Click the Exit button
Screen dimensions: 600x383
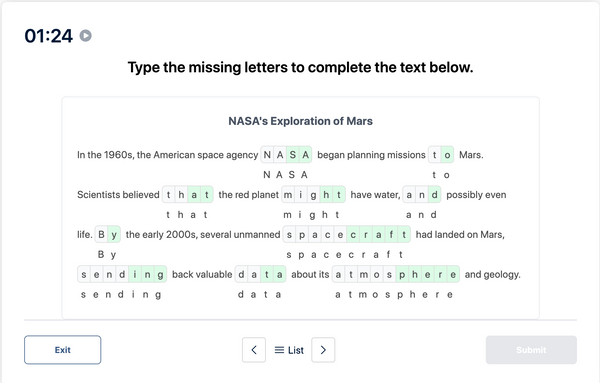point(63,350)
